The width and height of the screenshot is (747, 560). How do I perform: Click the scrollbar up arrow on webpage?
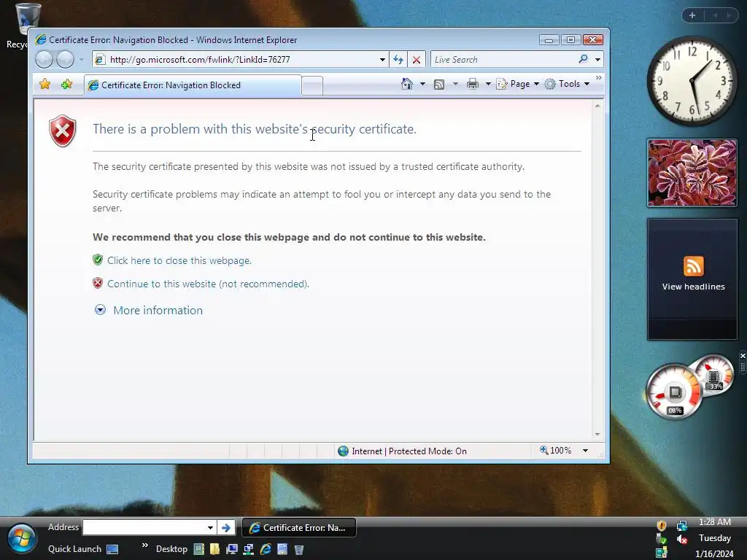pyautogui.click(x=597, y=106)
